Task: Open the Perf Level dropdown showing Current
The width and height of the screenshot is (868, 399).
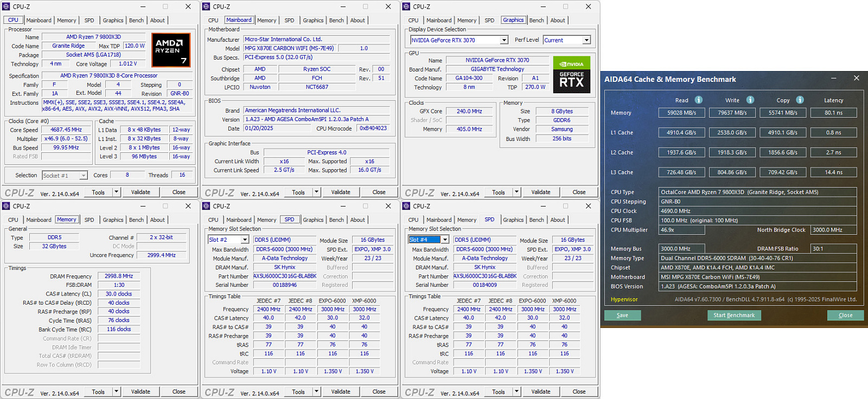Action: click(x=586, y=40)
